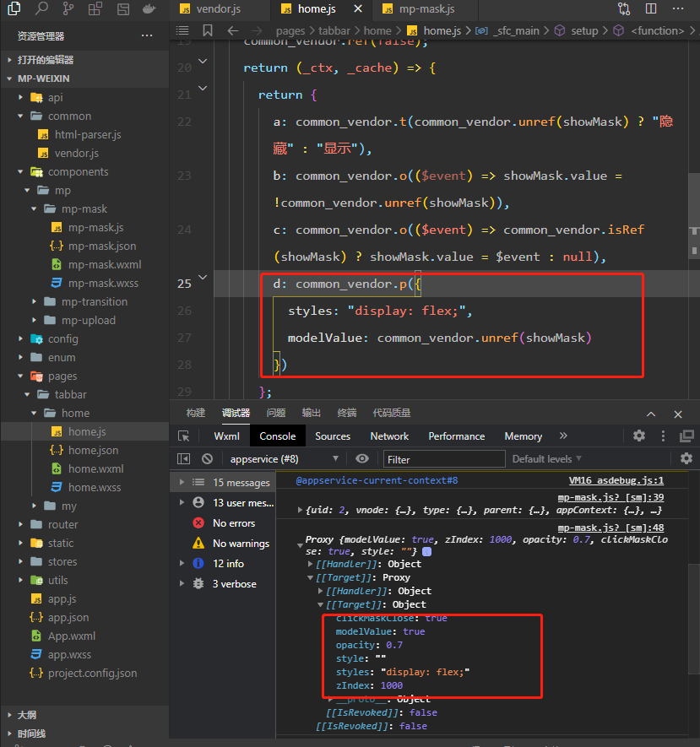Open the search icon in the activity bar
The height and width of the screenshot is (747, 700).
coord(41,9)
